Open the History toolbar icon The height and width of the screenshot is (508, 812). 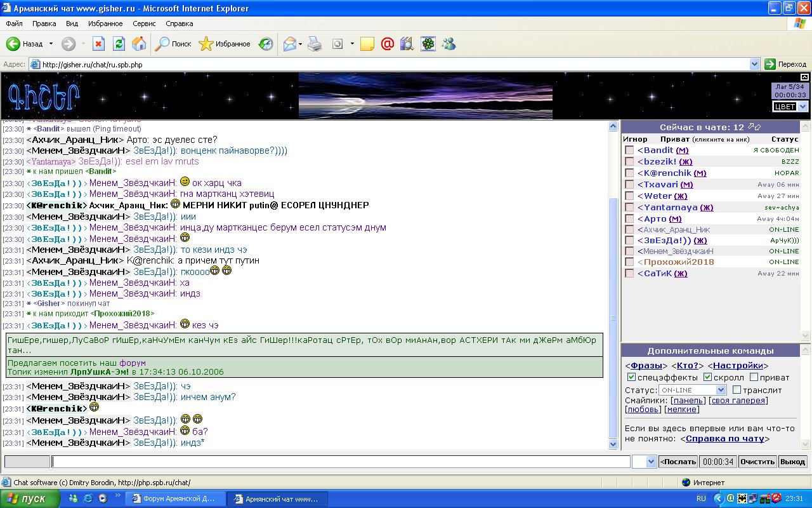[x=266, y=44]
